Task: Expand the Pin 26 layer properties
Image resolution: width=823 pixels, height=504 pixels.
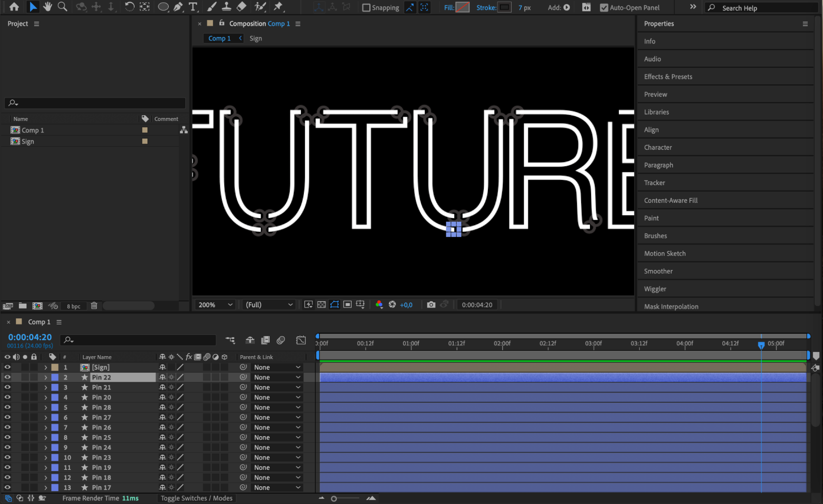Action: [x=46, y=427]
